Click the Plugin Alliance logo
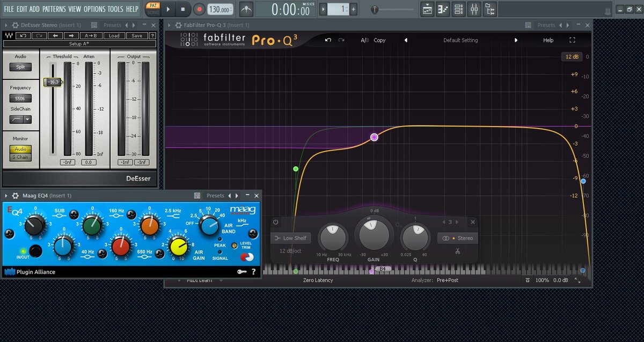This screenshot has width=644, height=342. (30, 272)
